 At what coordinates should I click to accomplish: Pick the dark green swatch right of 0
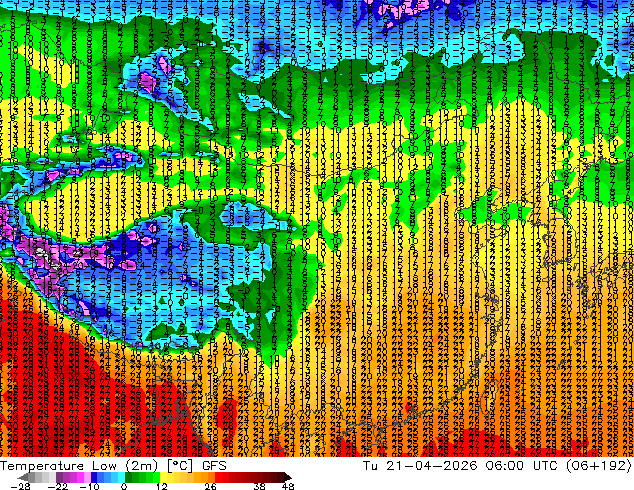click(129, 477)
